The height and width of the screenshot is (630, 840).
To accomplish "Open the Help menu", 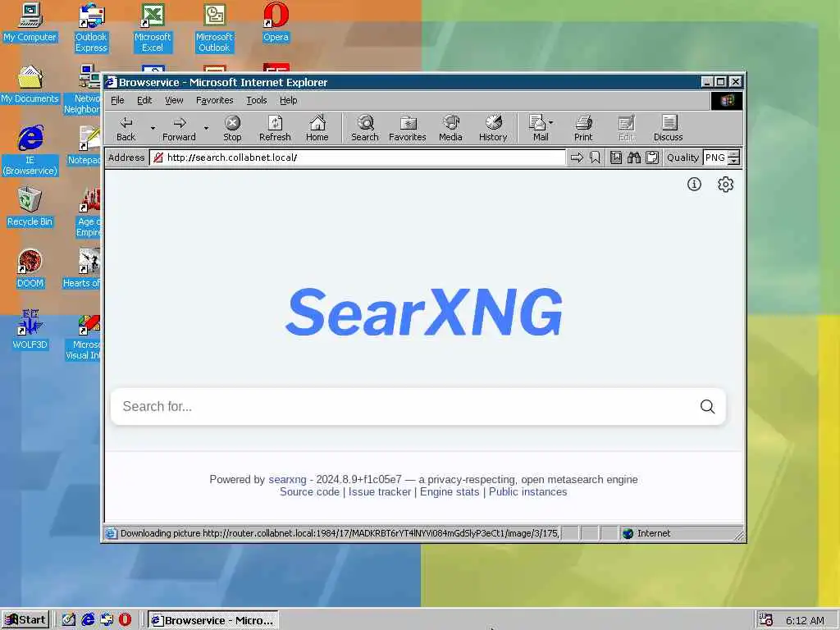I will [288, 100].
